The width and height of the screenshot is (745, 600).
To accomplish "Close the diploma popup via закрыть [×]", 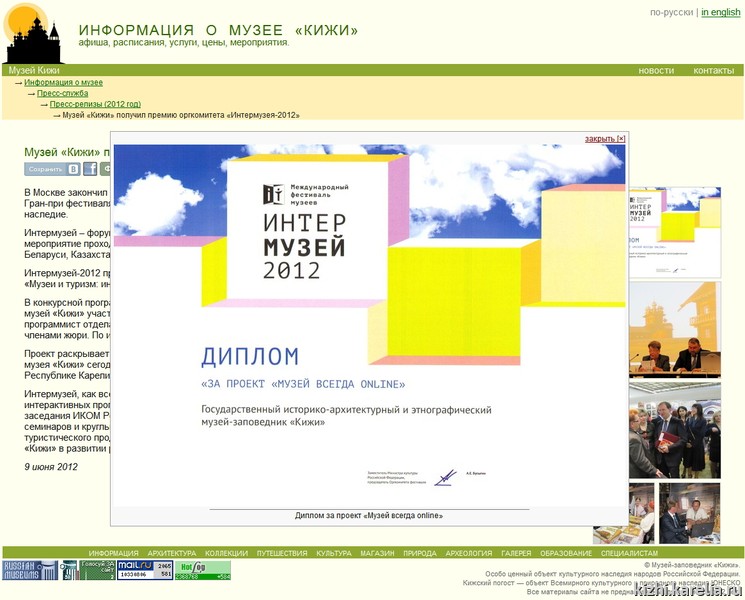I will (605, 139).
